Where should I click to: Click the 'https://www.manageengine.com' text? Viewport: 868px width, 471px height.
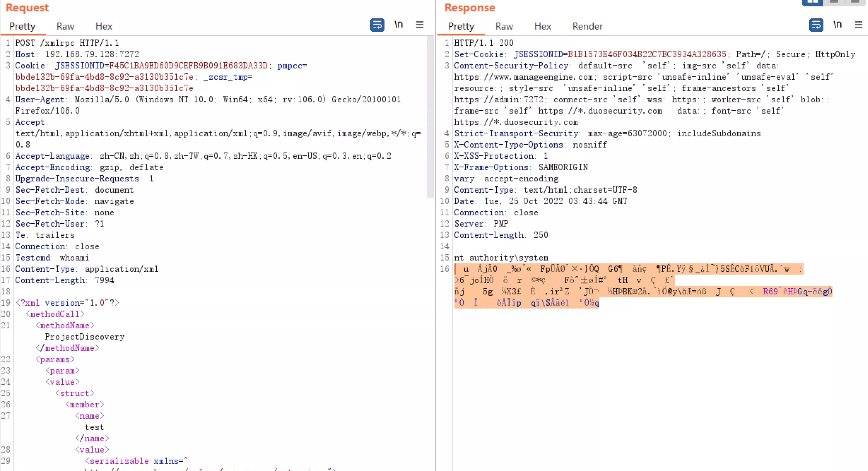[523, 77]
